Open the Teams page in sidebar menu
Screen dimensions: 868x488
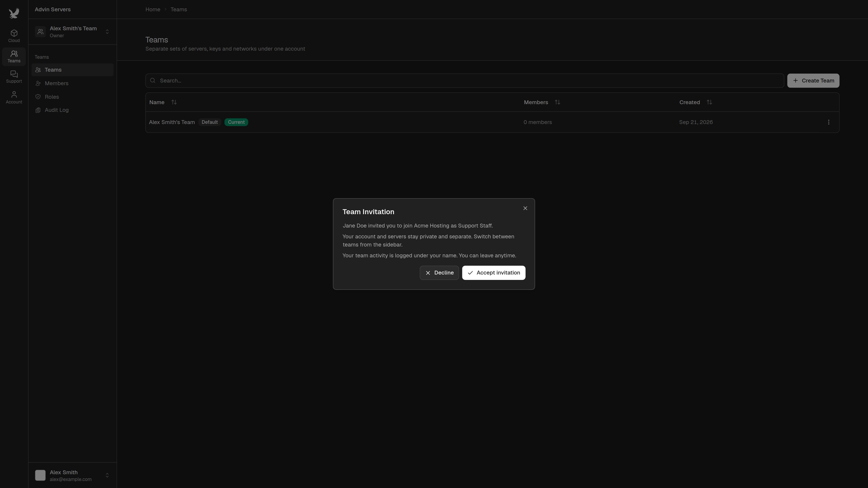coord(72,70)
